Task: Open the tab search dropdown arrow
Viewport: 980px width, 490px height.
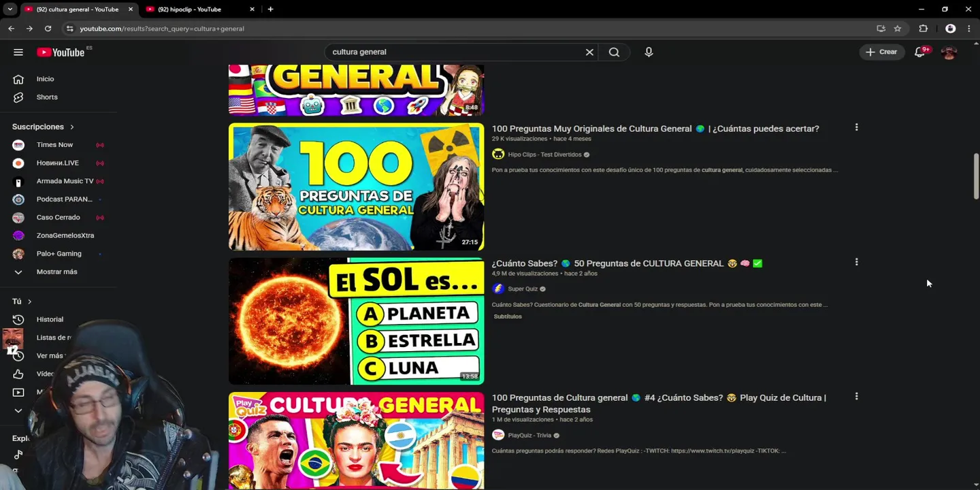Action: click(x=10, y=10)
